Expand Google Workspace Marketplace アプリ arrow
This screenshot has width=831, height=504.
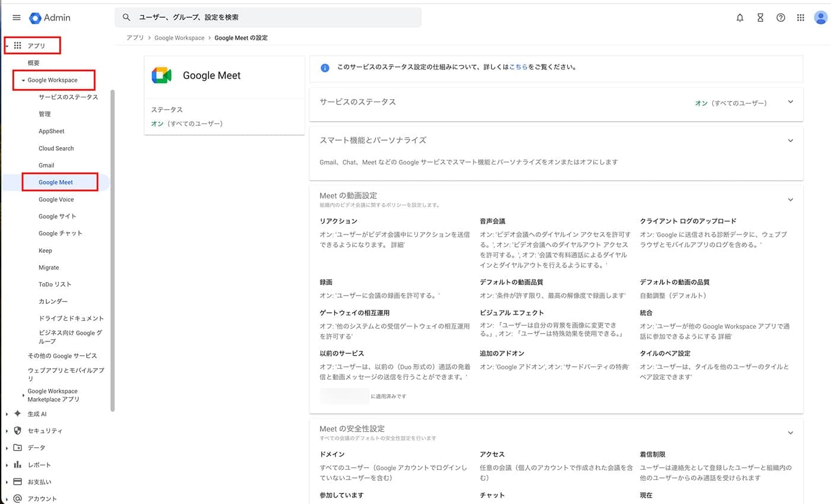tap(23, 395)
